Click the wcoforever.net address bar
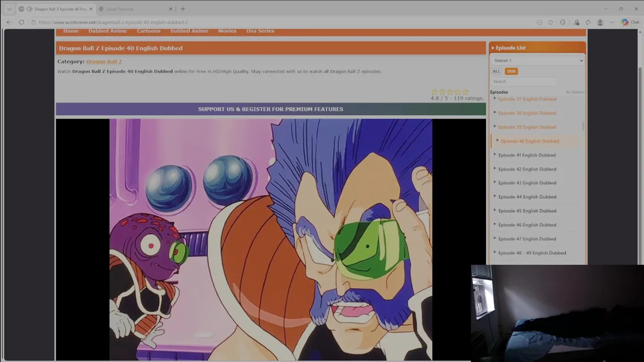Screen dimensions: 644x362 pyautogui.click(x=282, y=22)
